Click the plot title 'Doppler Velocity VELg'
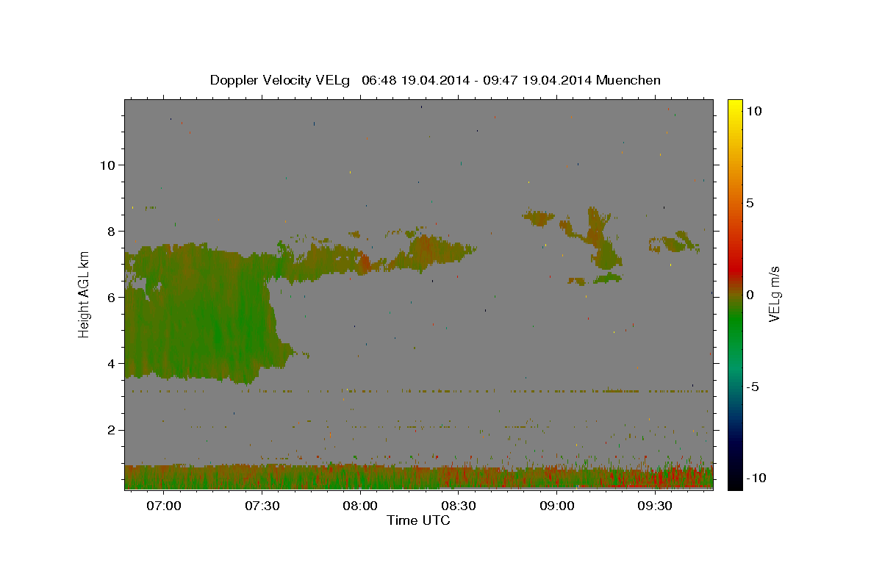 coord(282,80)
